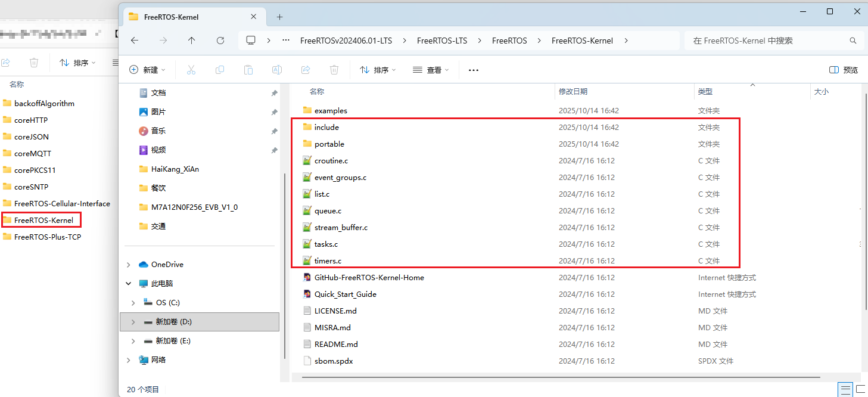Screen dimensions: 868x397
Task: Open 排序 dropdown in the background window
Action: [x=78, y=63]
